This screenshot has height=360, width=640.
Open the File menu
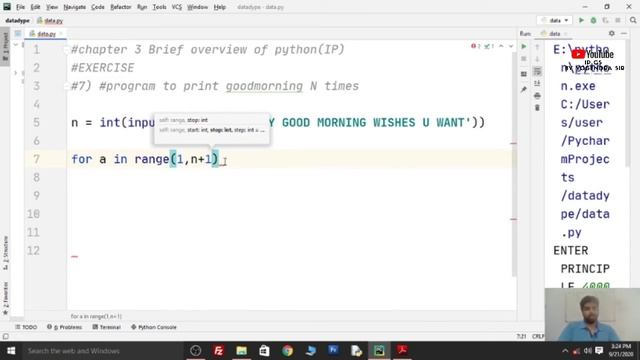point(20,7)
